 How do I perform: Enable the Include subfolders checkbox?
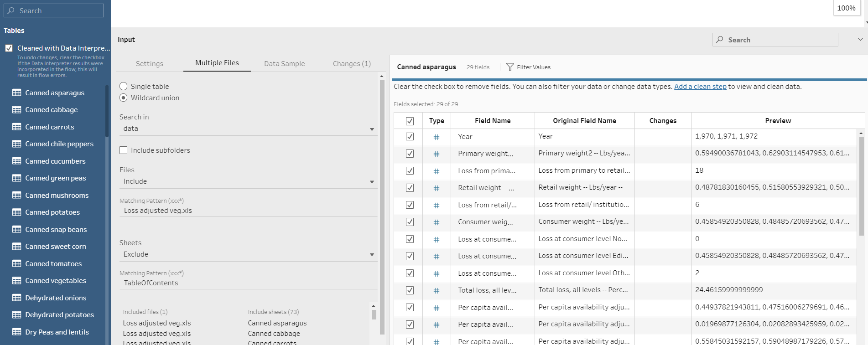[124, 150]
